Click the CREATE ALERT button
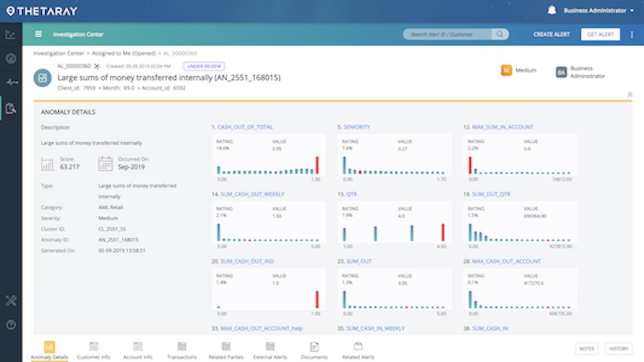644x362 pixels. (551, 34)
